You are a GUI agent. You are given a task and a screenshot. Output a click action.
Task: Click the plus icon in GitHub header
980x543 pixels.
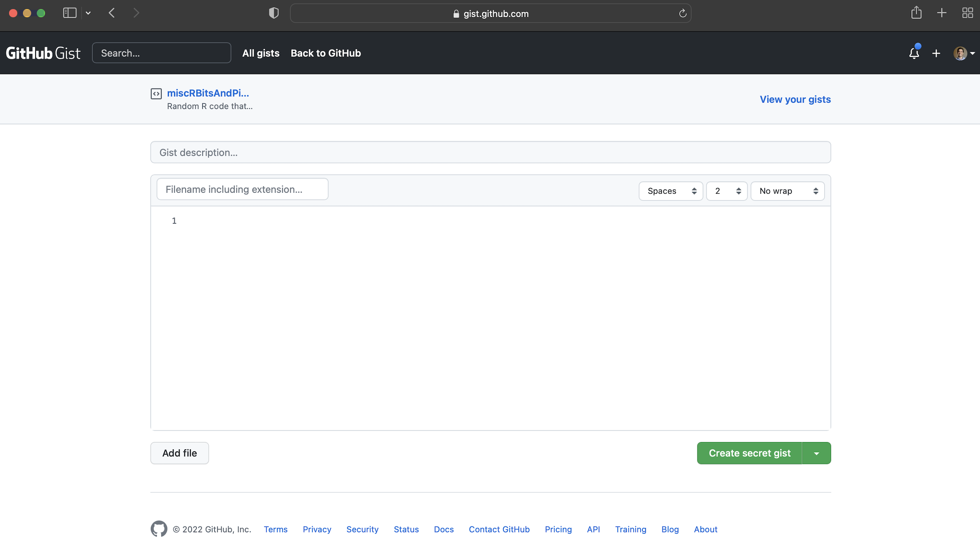936,53
